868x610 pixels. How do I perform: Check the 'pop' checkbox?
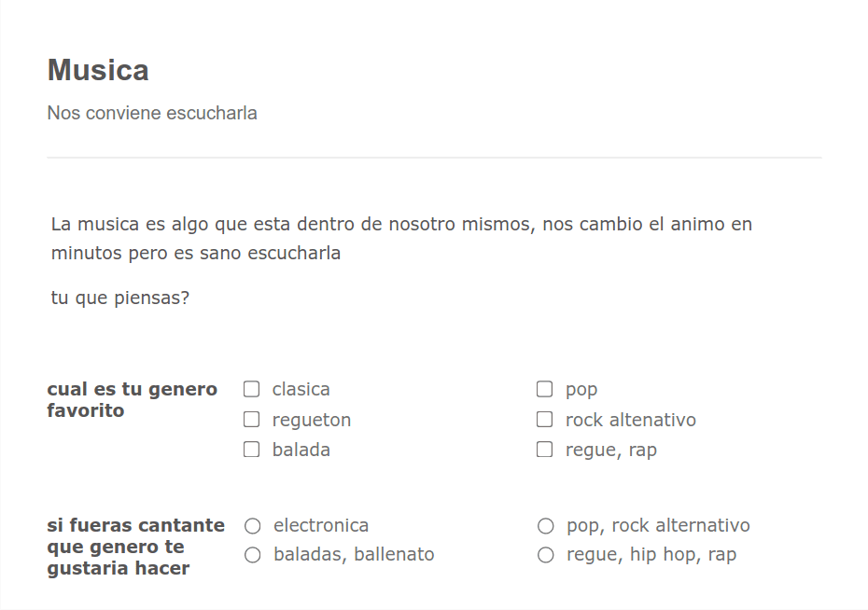544,389
